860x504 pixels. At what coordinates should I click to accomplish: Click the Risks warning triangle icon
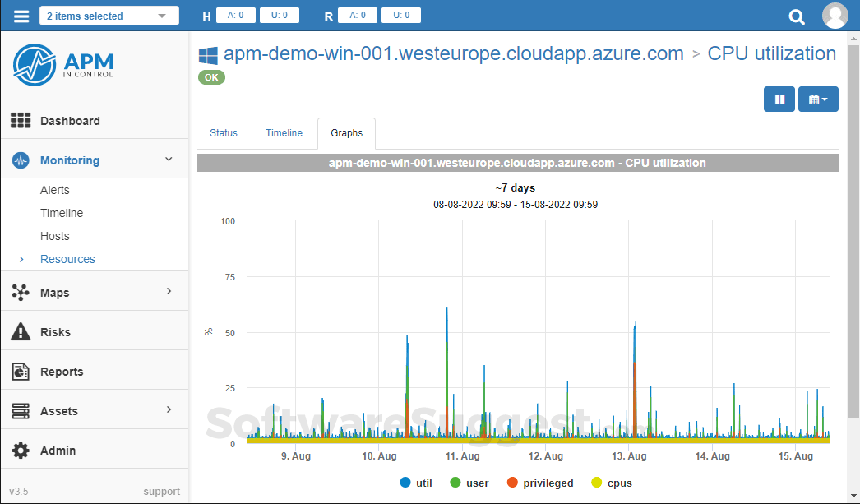click(21, 332)
